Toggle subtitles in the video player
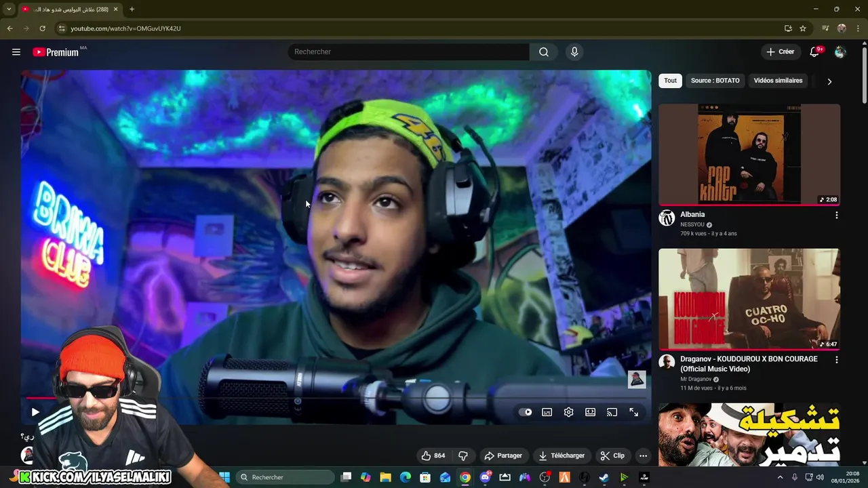This screenshot has height=488, width=868. 547,412
